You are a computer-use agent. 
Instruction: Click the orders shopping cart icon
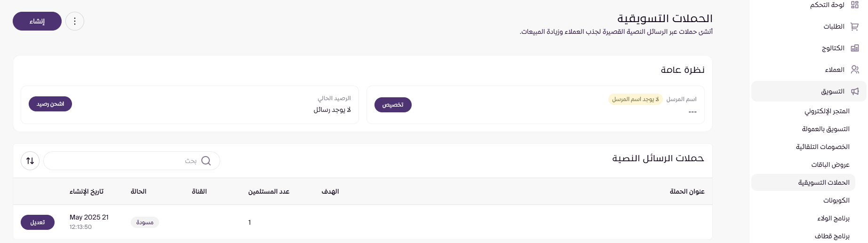855,27
